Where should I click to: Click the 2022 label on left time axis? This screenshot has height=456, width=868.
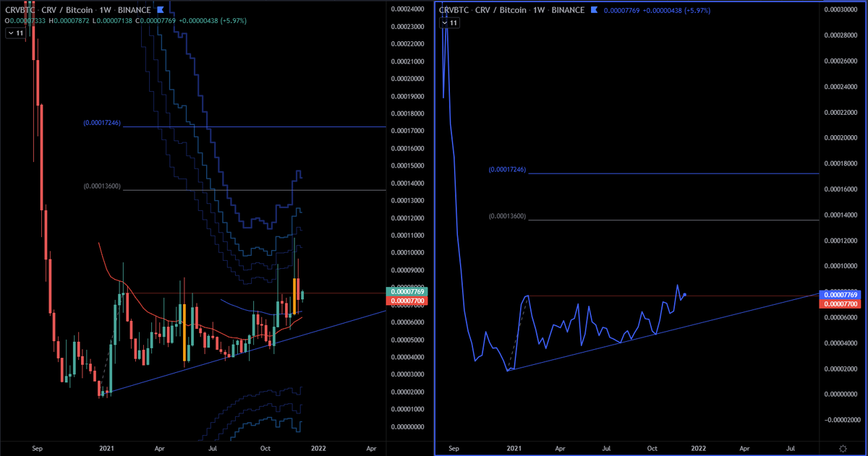(x=318, y=449)
